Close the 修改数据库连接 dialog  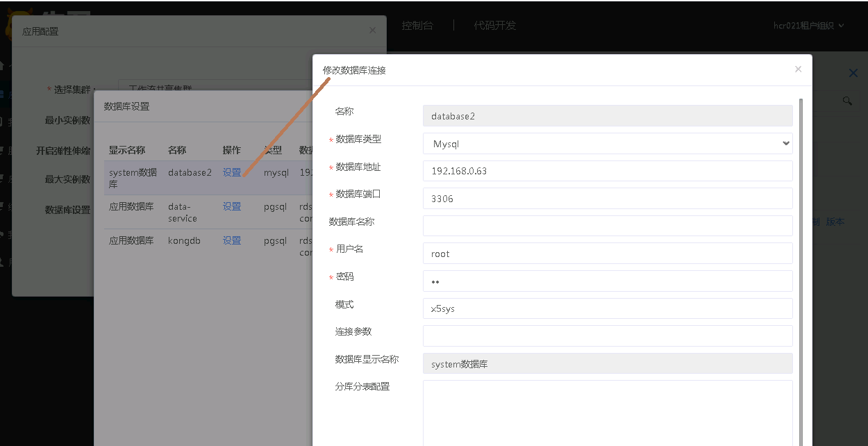[798, 69]
